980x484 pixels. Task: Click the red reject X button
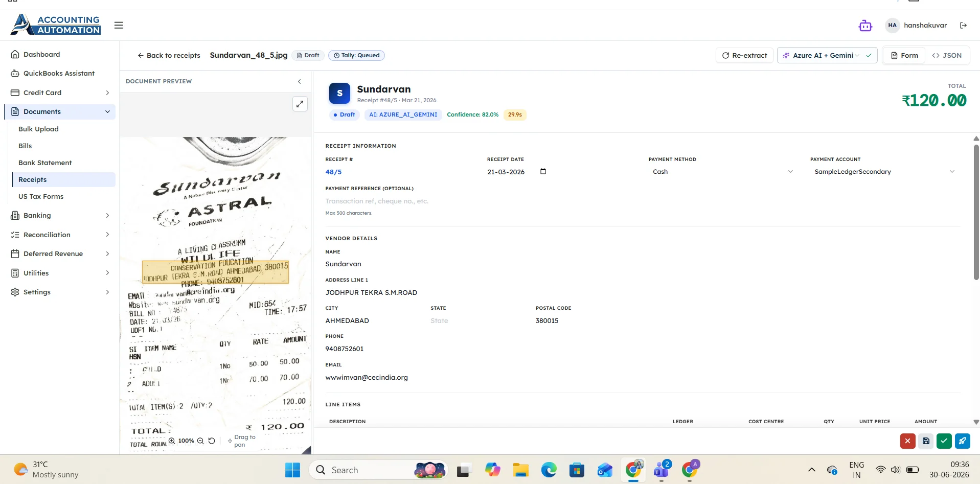point(907,441)
